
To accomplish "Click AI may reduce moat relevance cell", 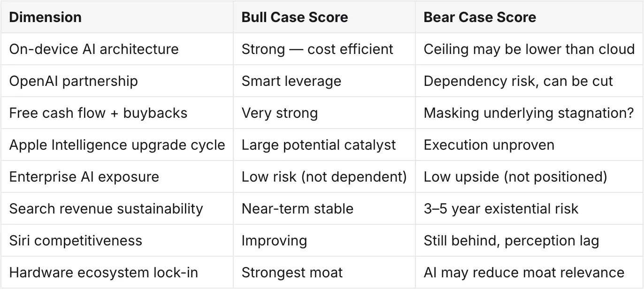I will (x=529, y=272).
